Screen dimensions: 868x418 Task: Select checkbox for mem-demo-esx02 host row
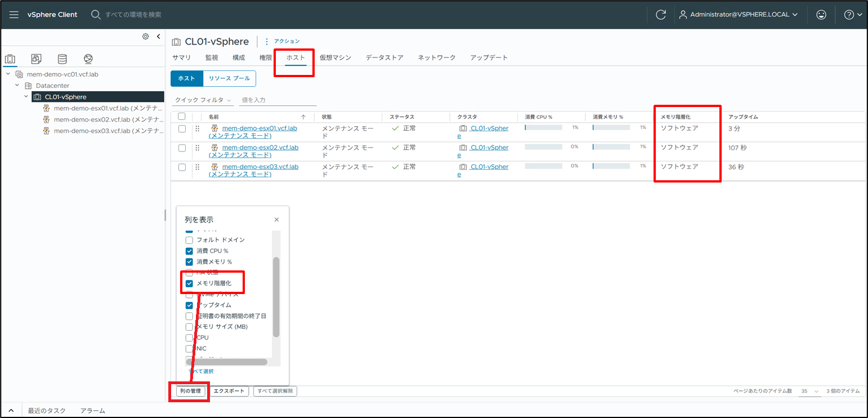pos(182,148)
